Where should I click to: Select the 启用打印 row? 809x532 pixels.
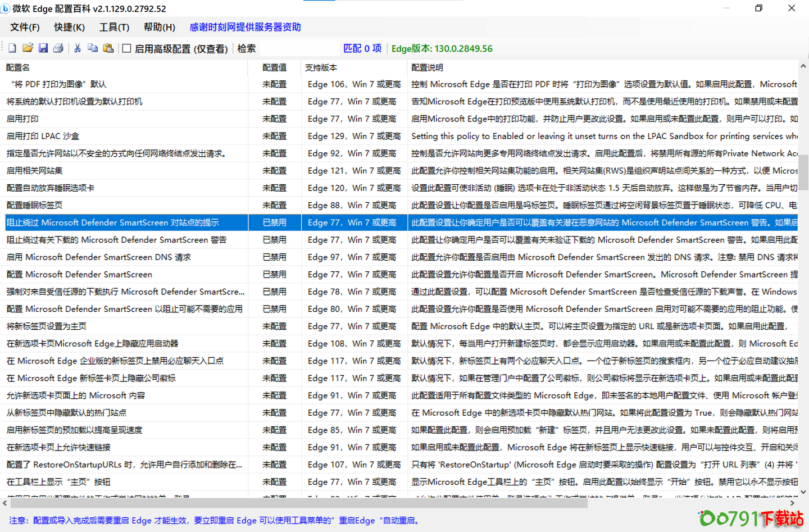click(399, 119)
